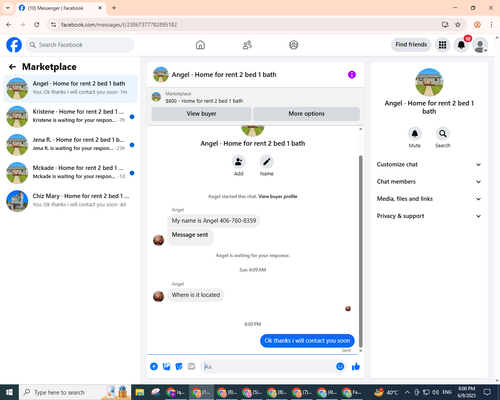Click the View buyer button
Image resolution: width=500 pixels, height=400 pixels.
tap(201, 114)
